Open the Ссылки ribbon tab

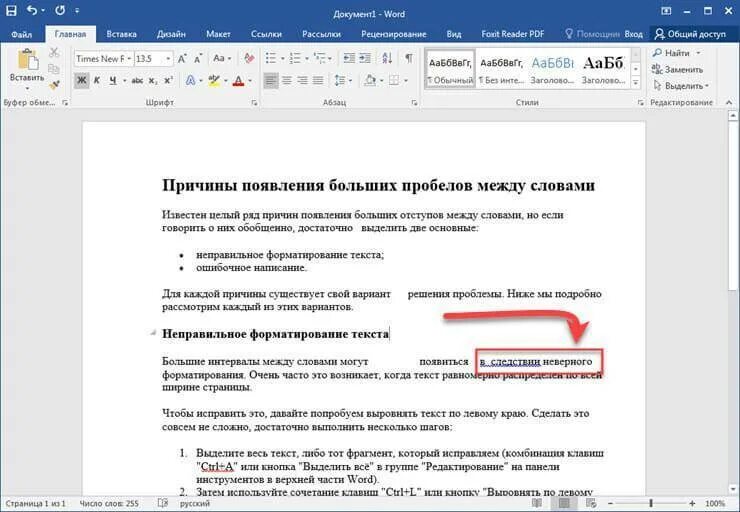pos(266,34)
